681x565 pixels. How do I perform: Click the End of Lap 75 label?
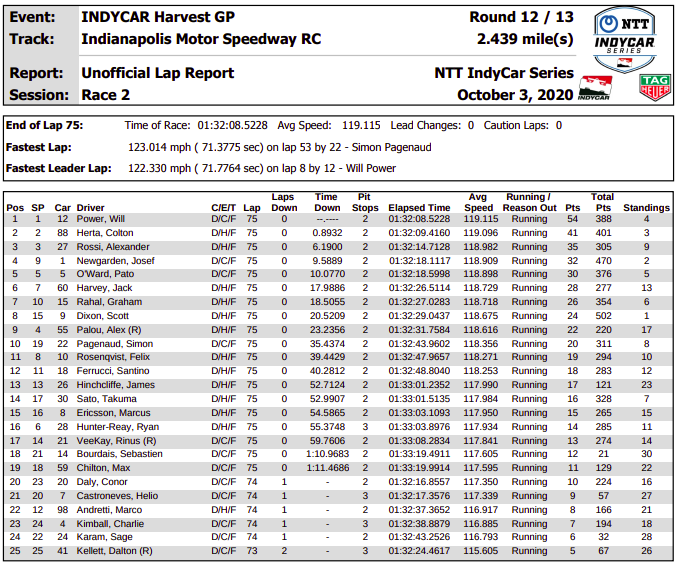(x=44, y=126)
